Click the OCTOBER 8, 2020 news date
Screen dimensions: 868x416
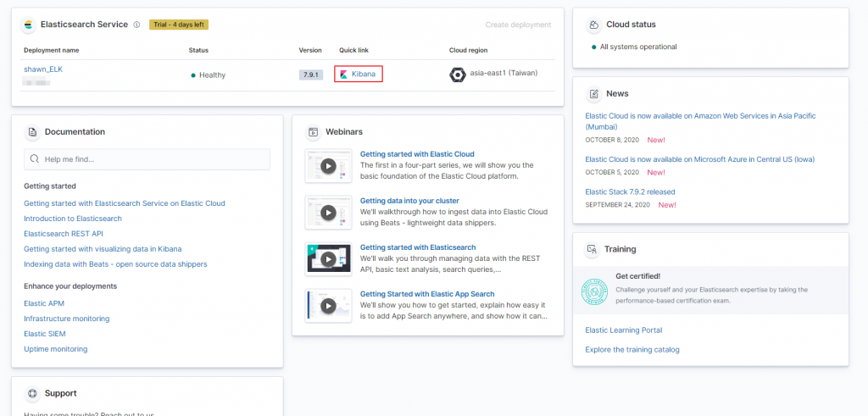[612, 140]
